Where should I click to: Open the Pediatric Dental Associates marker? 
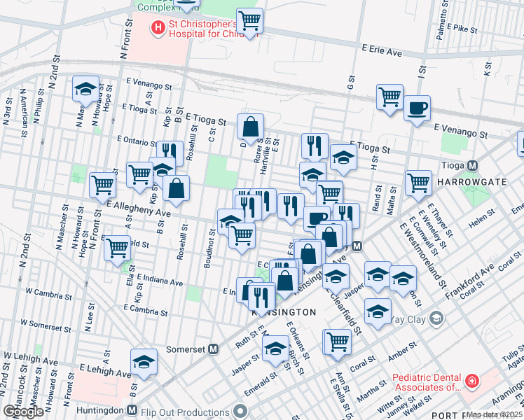point(472,381)
